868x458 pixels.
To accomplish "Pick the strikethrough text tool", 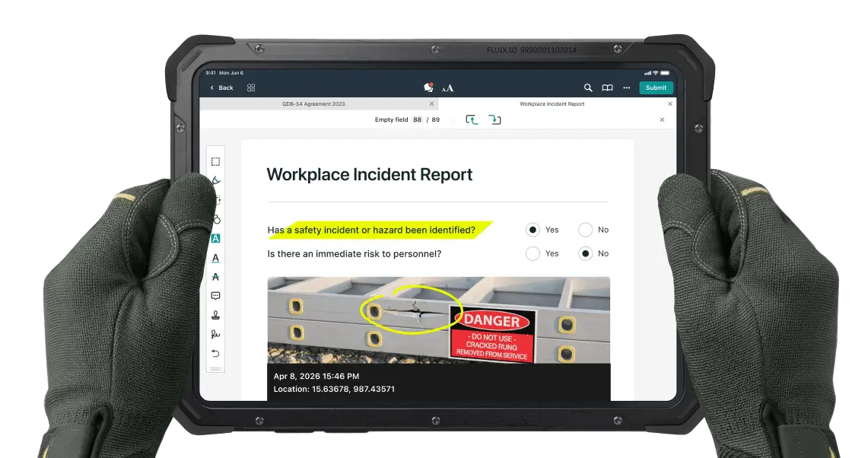I will (215, 277).
